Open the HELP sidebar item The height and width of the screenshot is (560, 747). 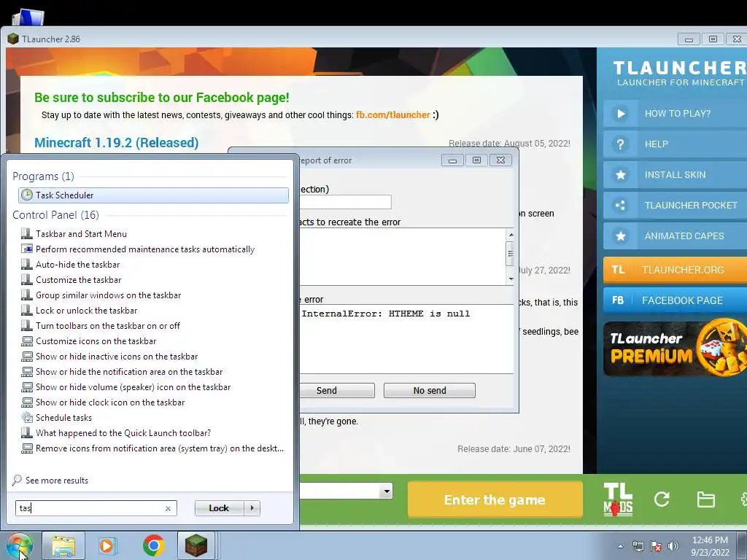tap(675, 144)
